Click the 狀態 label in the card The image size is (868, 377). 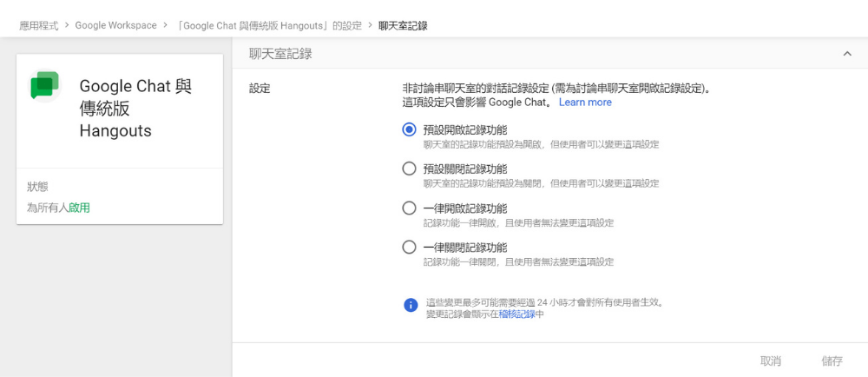[37, 187]
